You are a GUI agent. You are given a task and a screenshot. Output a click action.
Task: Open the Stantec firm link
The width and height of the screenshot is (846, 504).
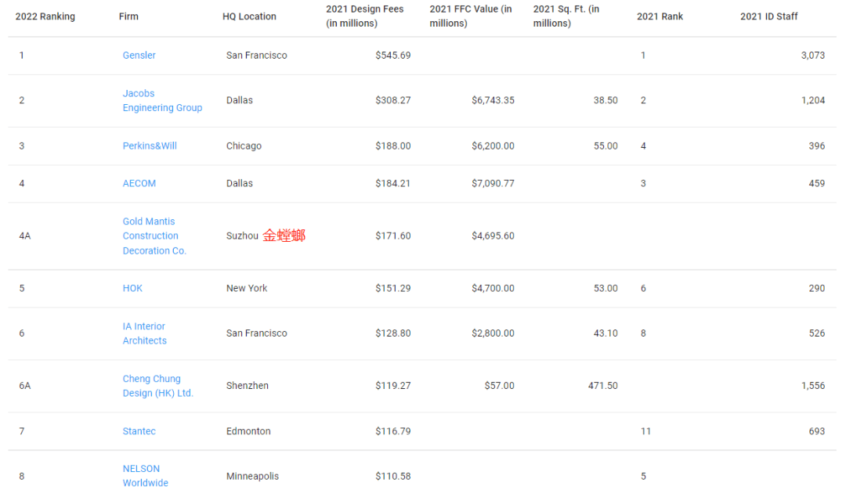tap(139, 431)
